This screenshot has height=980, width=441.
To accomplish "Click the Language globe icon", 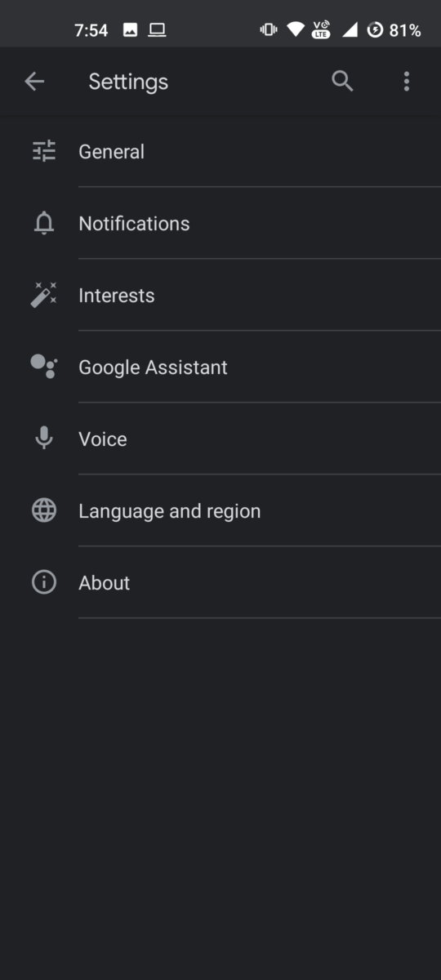I will (x=44, y=510).
